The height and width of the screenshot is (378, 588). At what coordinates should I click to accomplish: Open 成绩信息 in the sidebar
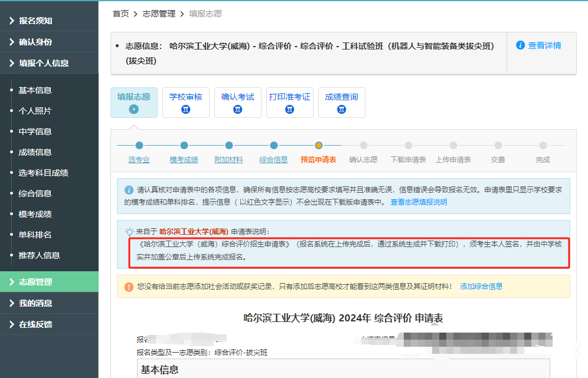click(x=35, y=152)
